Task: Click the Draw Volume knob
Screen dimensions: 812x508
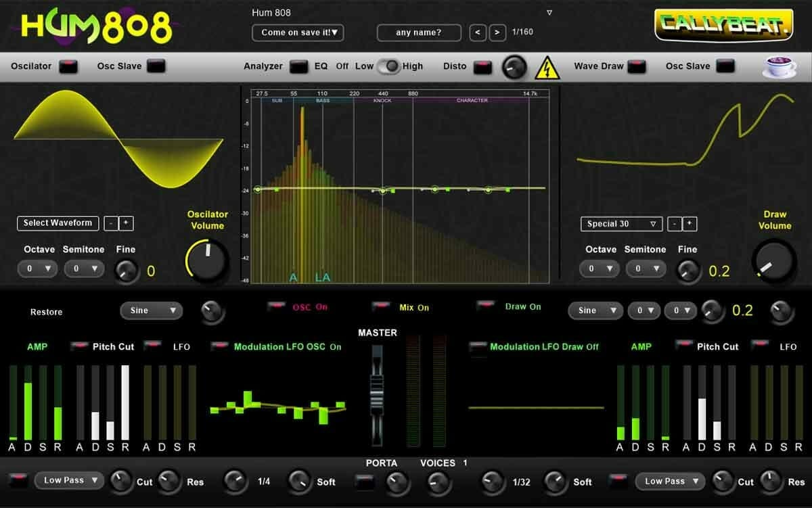Action: (773, 260)
